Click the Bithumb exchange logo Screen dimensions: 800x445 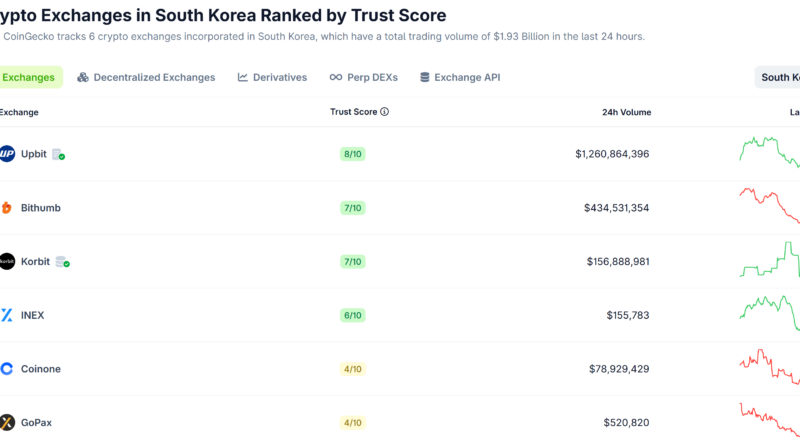pyautogui.click(x=7, y=208)
